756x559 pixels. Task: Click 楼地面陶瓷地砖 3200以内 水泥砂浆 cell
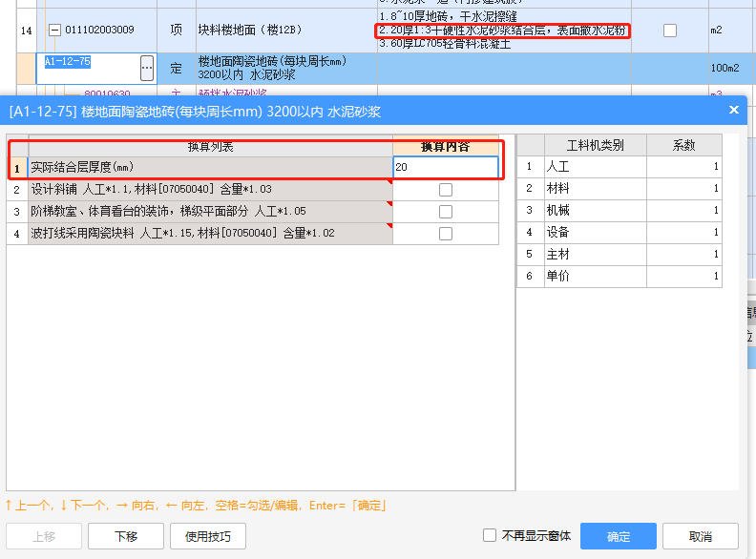click(x=286, y=69)
